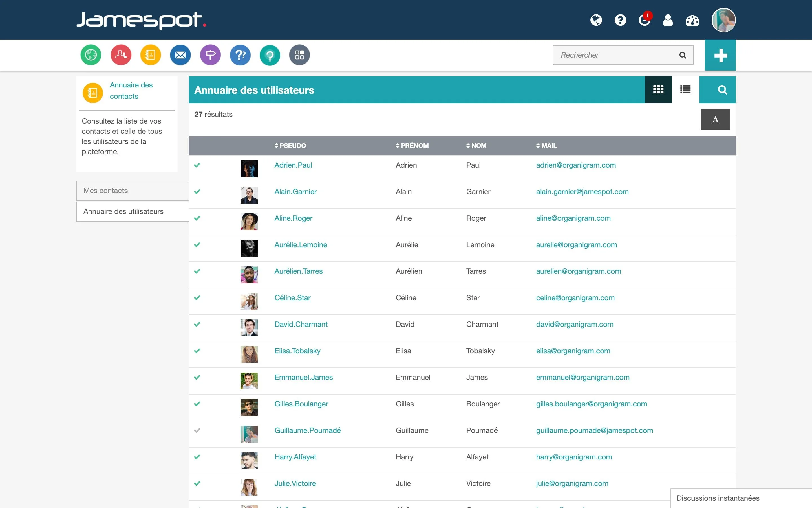Toggle contact checkmark for Harry.Alfayet
The height and width of the screenshot is (508, 812).
pyautogui.click(x=197, y=457)
